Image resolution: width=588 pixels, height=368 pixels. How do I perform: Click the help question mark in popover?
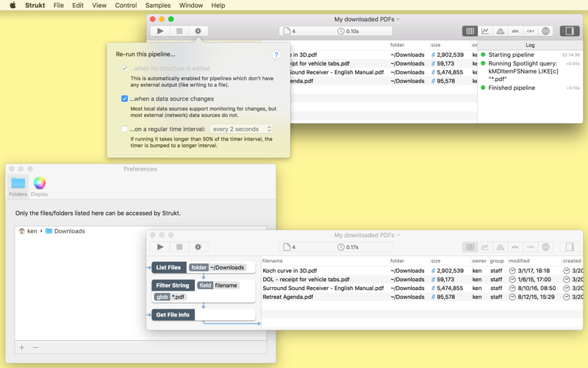coord(276,55)
